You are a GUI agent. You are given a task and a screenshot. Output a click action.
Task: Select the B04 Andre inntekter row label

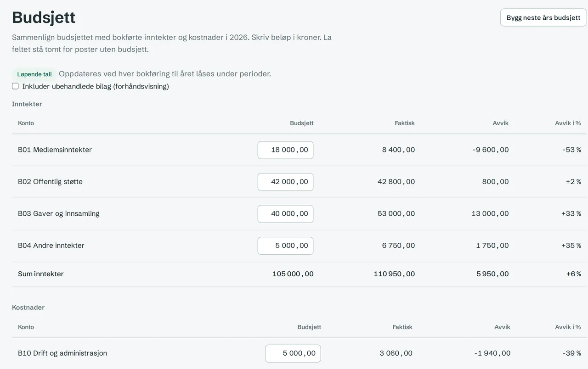tap(51, 246)
